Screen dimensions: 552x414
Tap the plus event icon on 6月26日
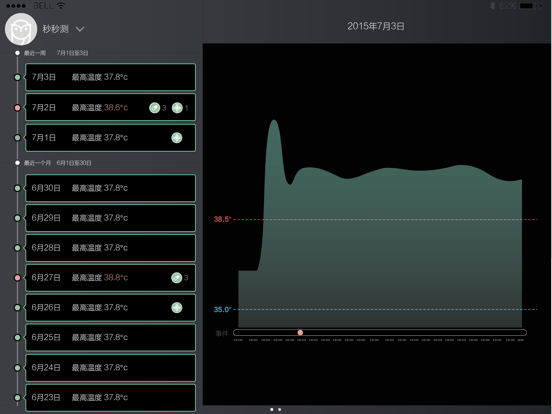[177, 308]
